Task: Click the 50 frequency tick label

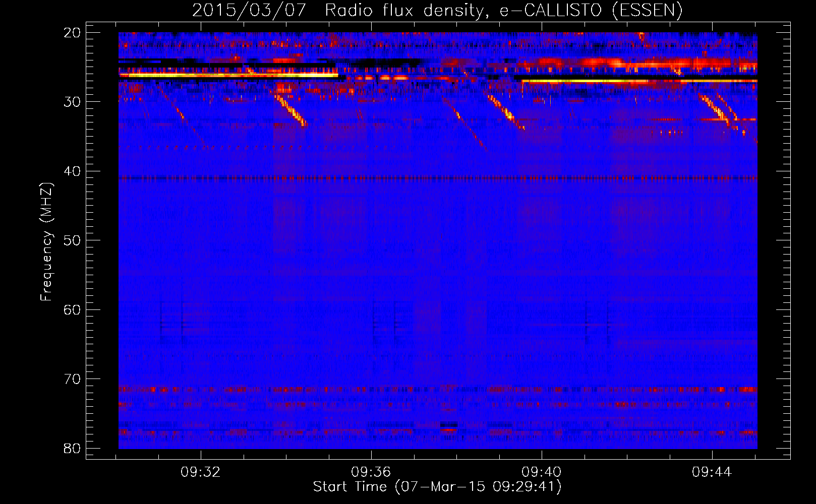Action: tap(72, 240)
